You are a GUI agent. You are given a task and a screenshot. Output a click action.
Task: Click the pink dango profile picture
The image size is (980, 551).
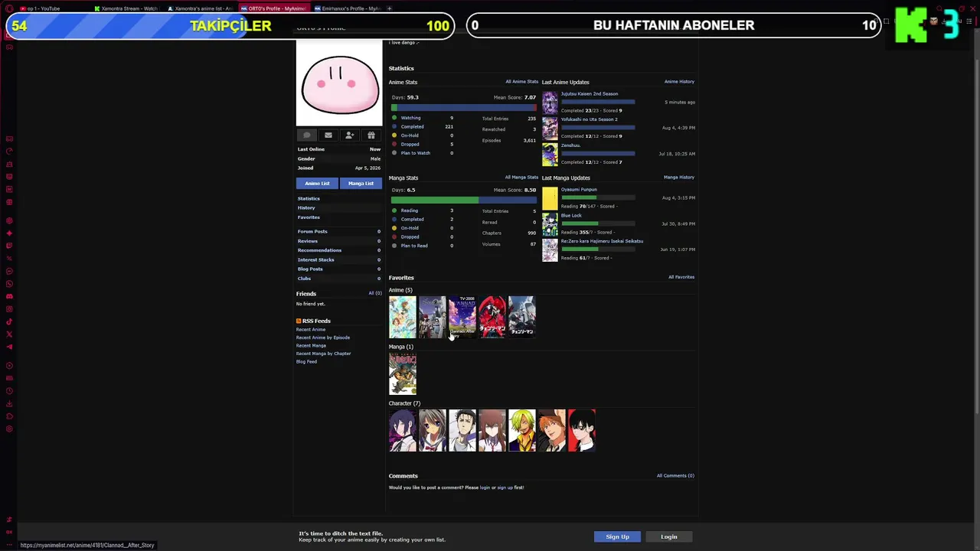[339, 83]
